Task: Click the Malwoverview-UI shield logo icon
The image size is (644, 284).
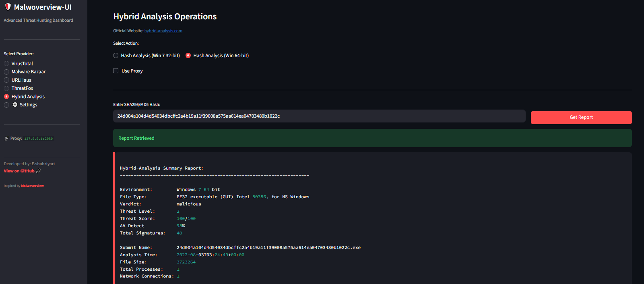Action: (8, 7)
